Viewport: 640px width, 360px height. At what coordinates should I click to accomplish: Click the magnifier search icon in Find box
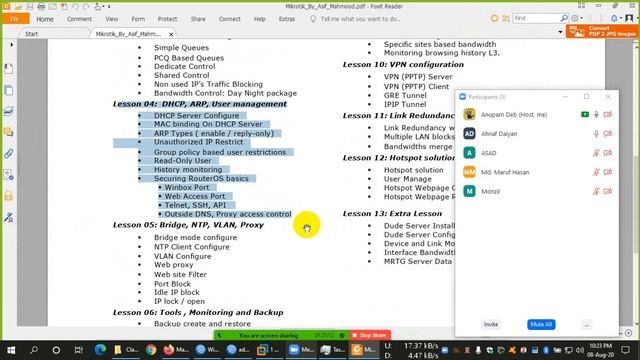pos(564,18)
